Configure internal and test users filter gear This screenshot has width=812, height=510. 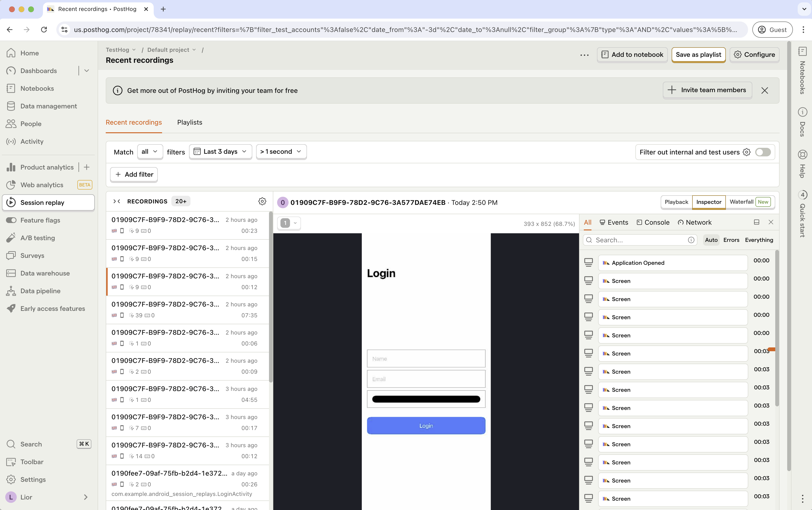[x=747, y=152]
